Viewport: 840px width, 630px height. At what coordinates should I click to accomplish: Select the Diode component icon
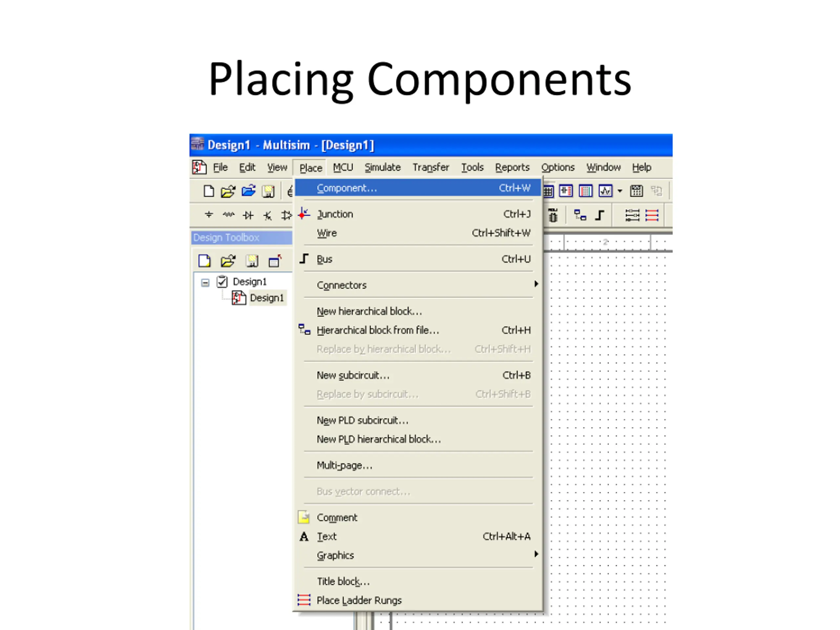[x=248, y=215]
